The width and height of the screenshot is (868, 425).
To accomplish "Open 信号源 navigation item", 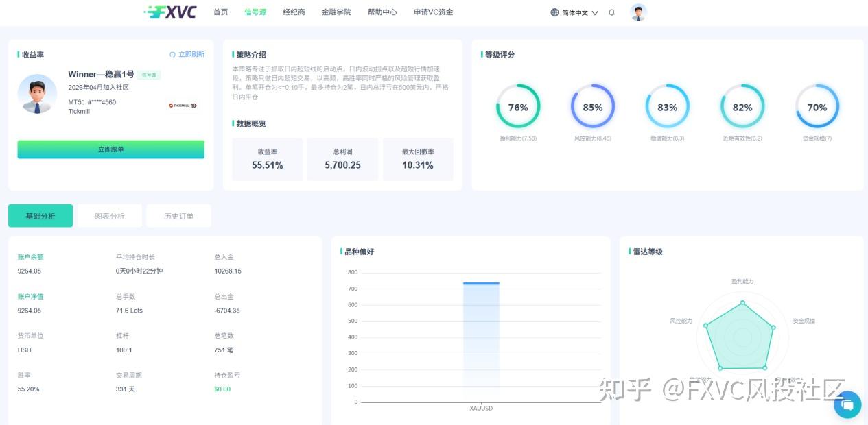I will coord(255,12).
